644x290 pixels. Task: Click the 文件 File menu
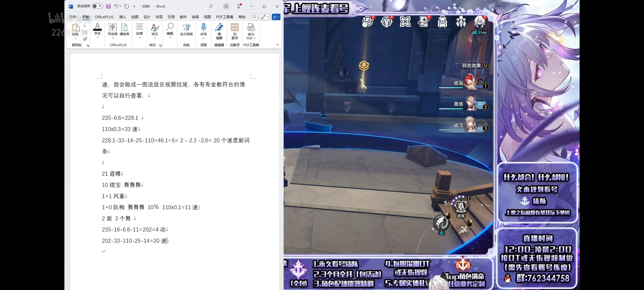point(73,17)
